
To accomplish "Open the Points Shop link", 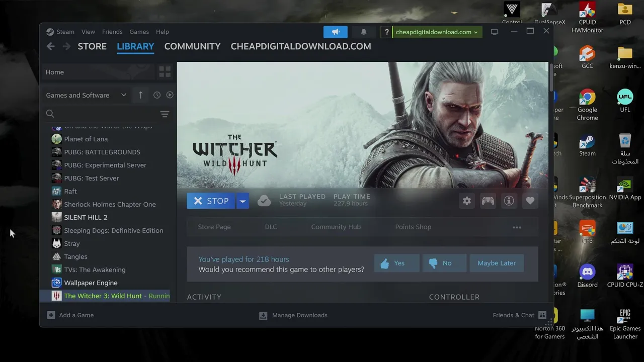I will point(413,227).
